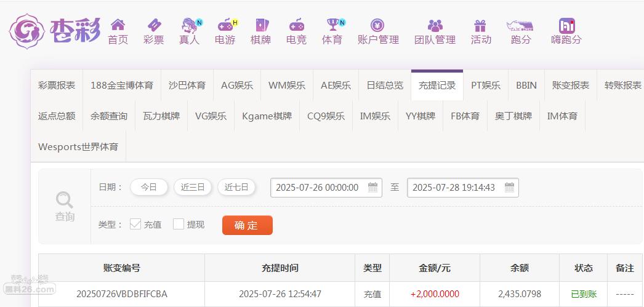The image size is (644, 307).
Task: Switch to 沙巴体育 tab
Action: pos(187,86)
